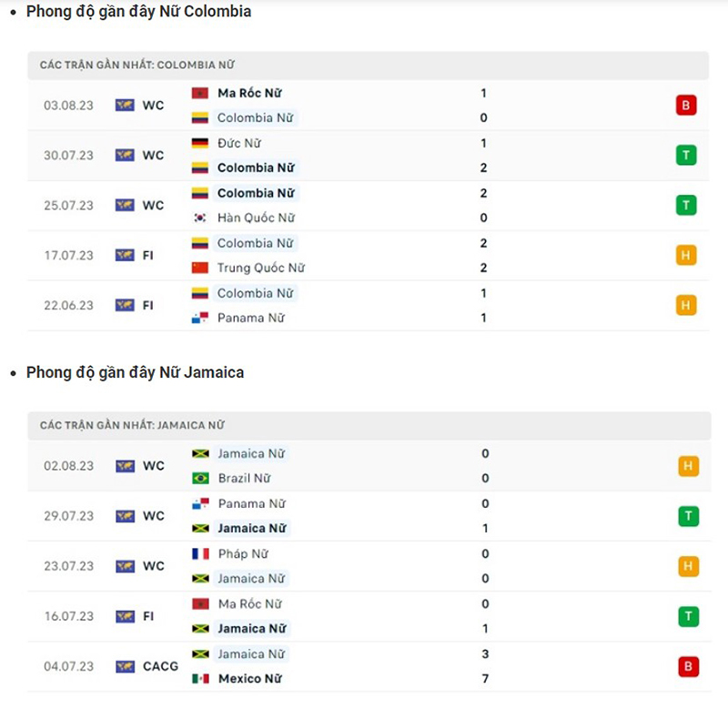728x709 pixels.
Task: Click the Các trận gần nhất: Jamaica Nữ header
Action: (132, 425)
